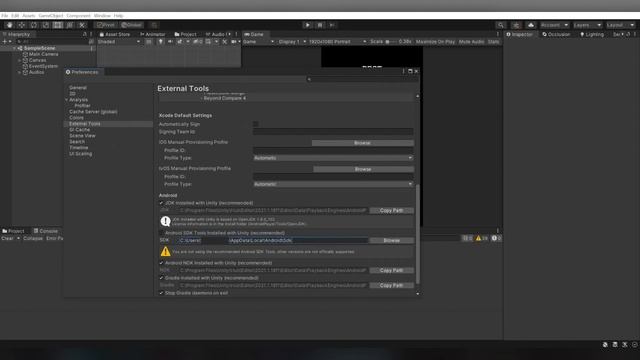
Task: Open the Layout dropdown
Action: click(x=620, y=25)
